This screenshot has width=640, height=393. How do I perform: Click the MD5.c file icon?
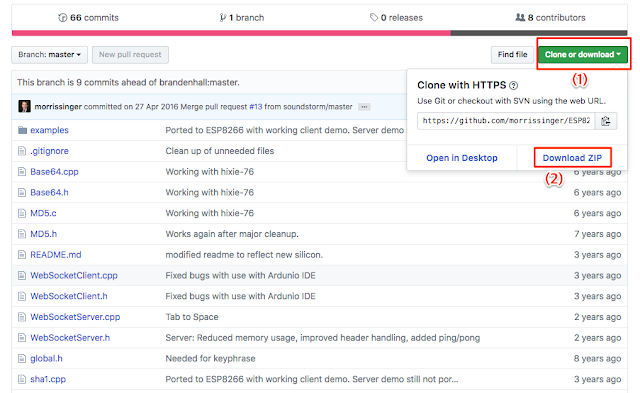(22, 213)
